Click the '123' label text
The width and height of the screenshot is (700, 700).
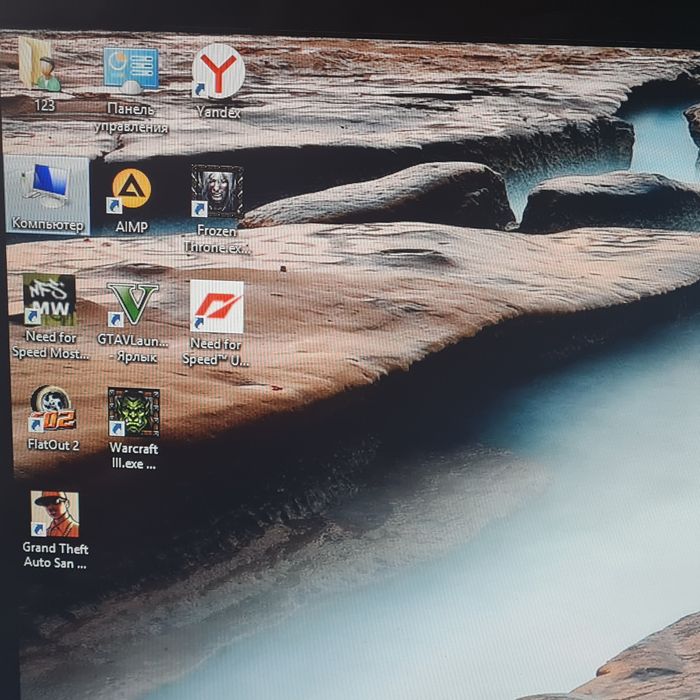[45, 106]
